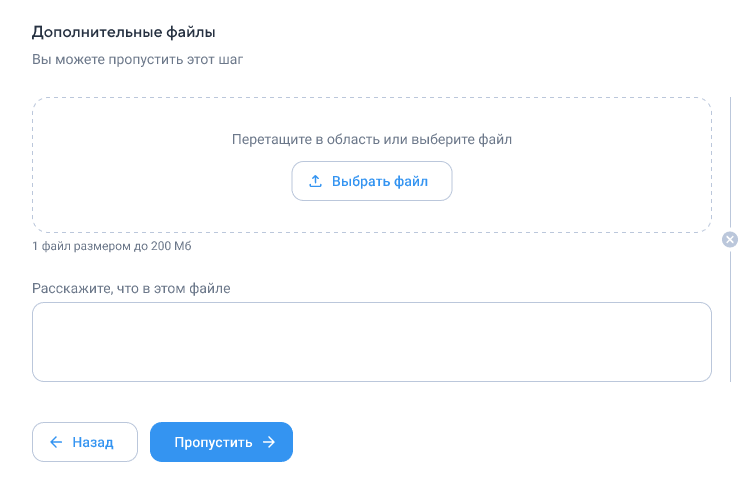This screenshot has height=491, width=753.
Task: Click the Расскажите, что в этом файле label
Action: coord(131,288)
